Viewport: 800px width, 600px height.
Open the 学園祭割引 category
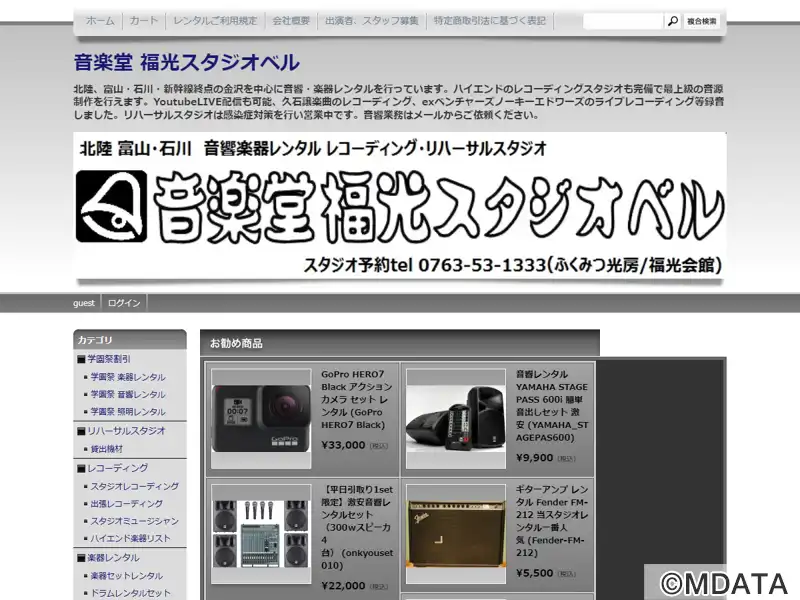click(x=109, y=359)
